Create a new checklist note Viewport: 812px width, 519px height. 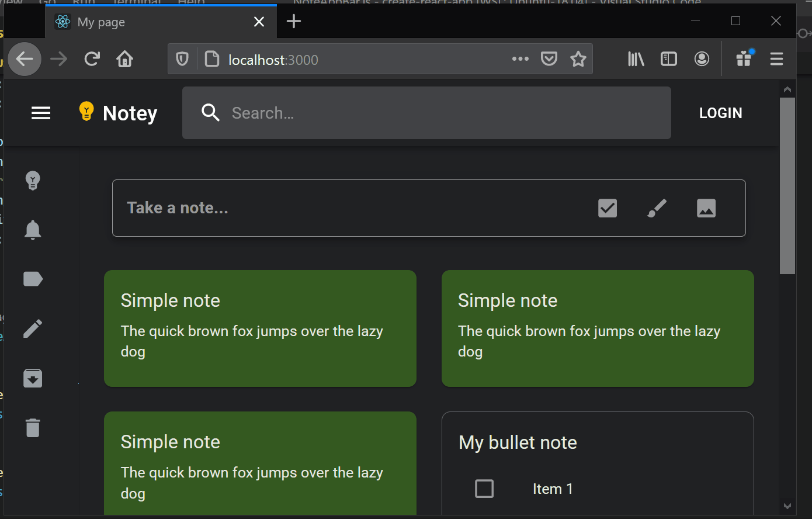pos(608,208)
